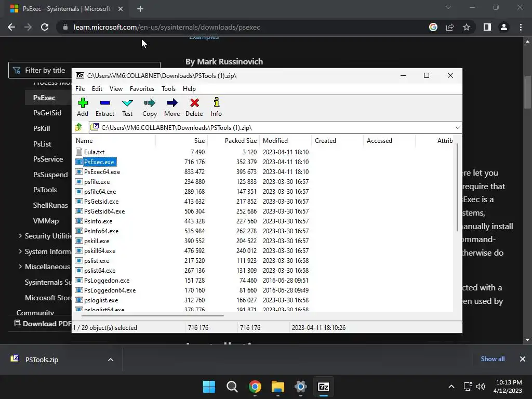Expand Security Utilities in the sidebar
Viewport: 532px width, 399px height.
click(20, 236)
